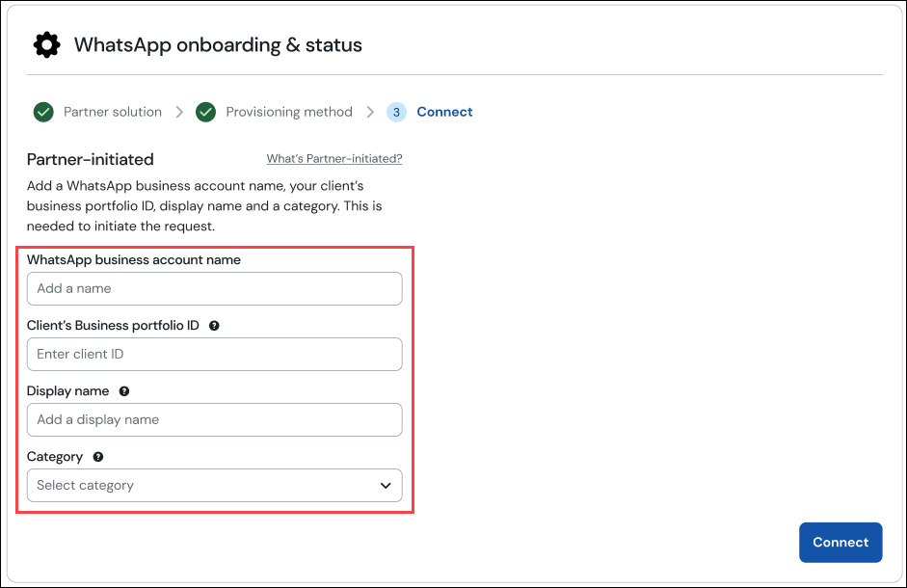Click the chevron separator after Partner solution
The height and width of the screenshot is (588, 907).
(x=179, y=112)
